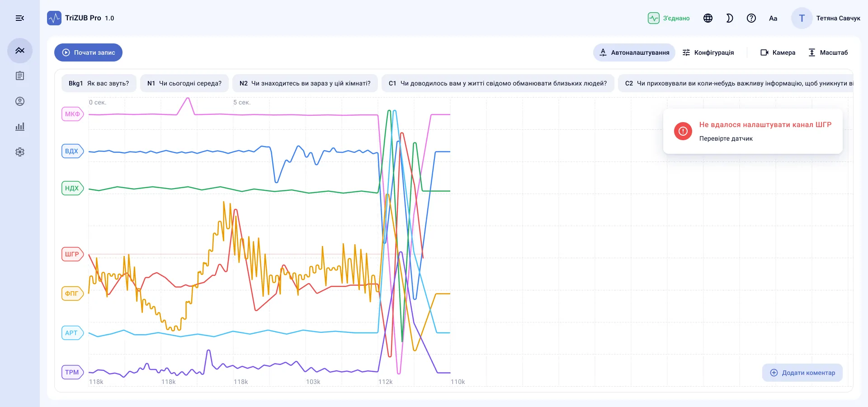Open the settings gear sidebar icon

coord(20,152)
